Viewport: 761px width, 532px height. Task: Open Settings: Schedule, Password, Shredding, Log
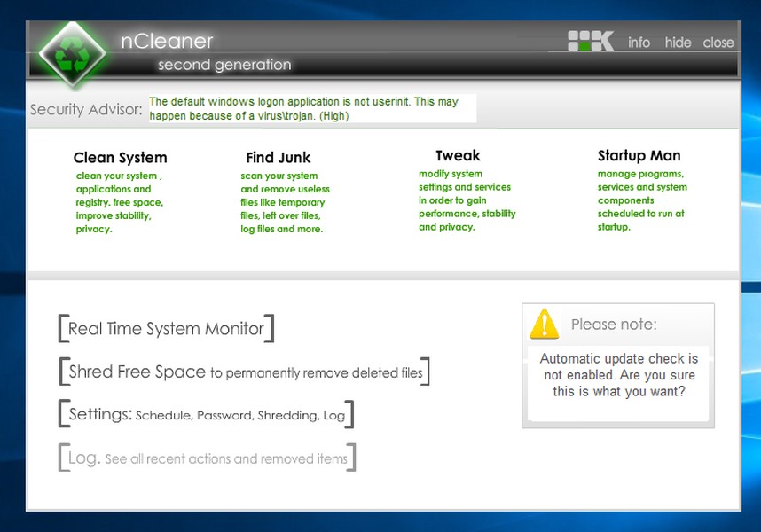[206, 414]
